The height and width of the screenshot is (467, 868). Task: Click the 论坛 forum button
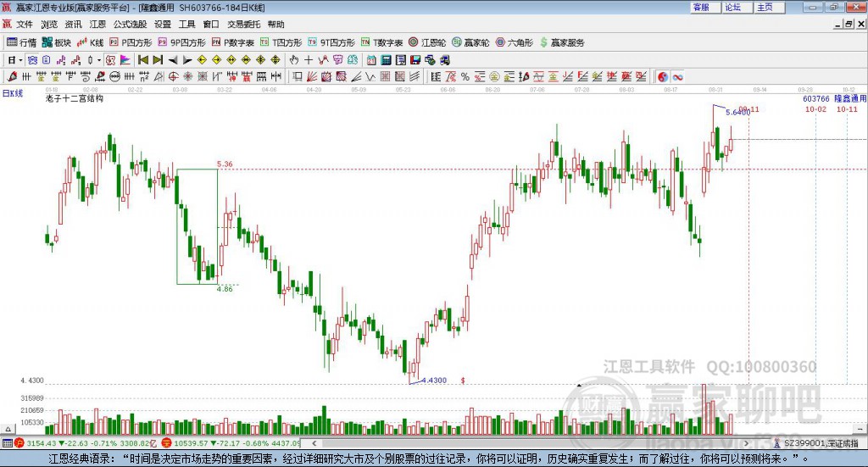coord(733,7)
